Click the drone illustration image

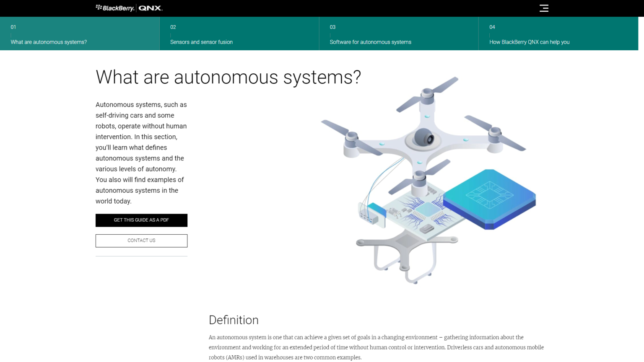(428, 180)
